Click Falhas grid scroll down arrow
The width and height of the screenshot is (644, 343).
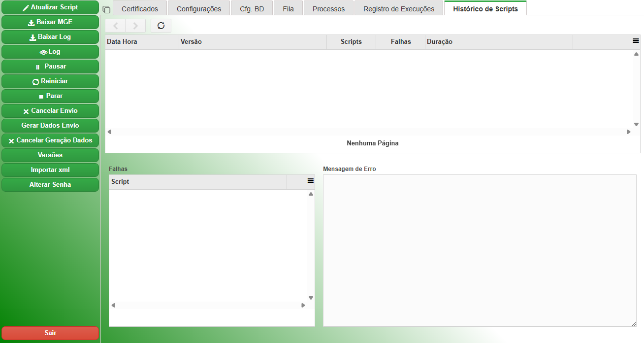[311, 298]
